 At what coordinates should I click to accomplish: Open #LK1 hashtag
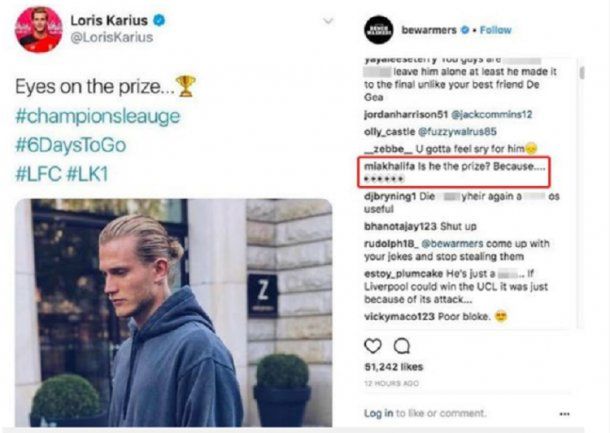click(88, 174)
